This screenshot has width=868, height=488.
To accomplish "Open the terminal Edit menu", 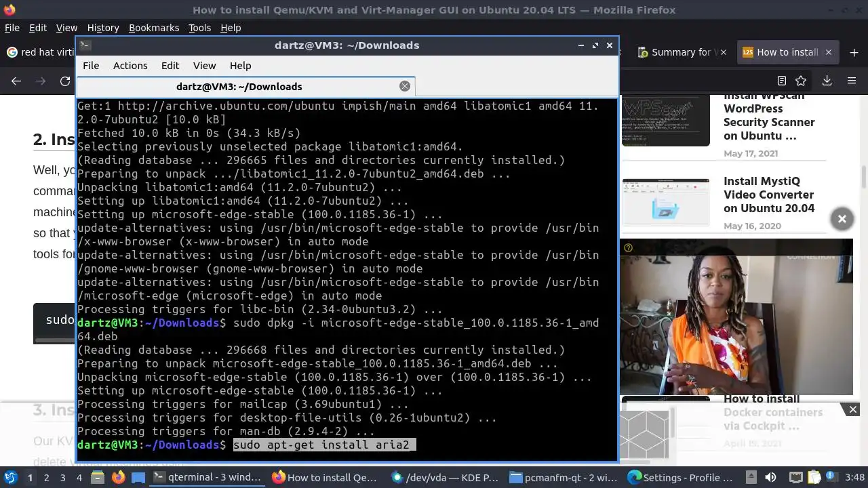I will click(x=170, y=66).
